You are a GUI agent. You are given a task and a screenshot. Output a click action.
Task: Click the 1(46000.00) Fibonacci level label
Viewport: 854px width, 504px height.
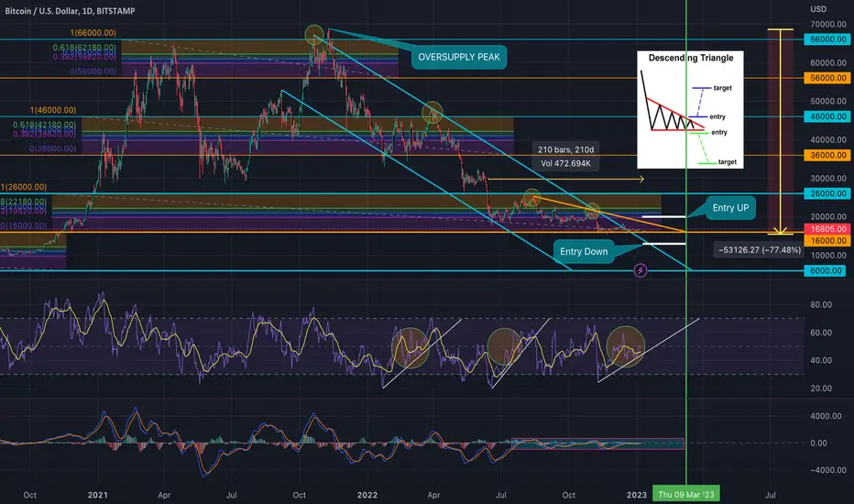click(53, 110)
